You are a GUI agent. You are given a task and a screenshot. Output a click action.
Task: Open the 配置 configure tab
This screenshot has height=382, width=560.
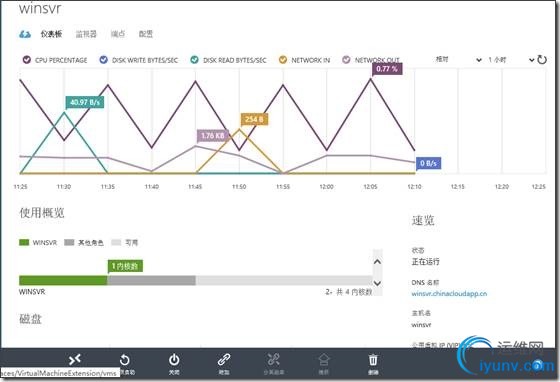[x=146, y=34]
